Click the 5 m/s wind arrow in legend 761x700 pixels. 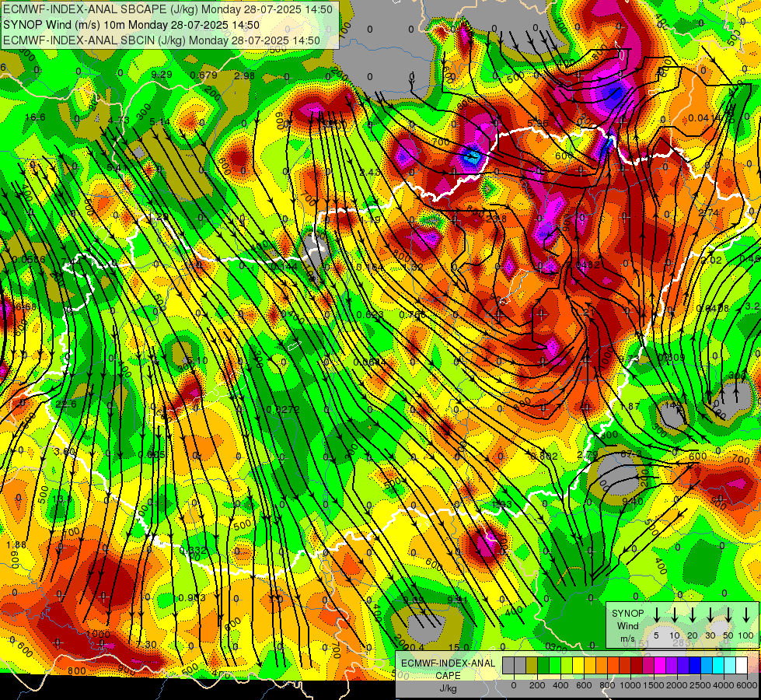tap(657, 614)
